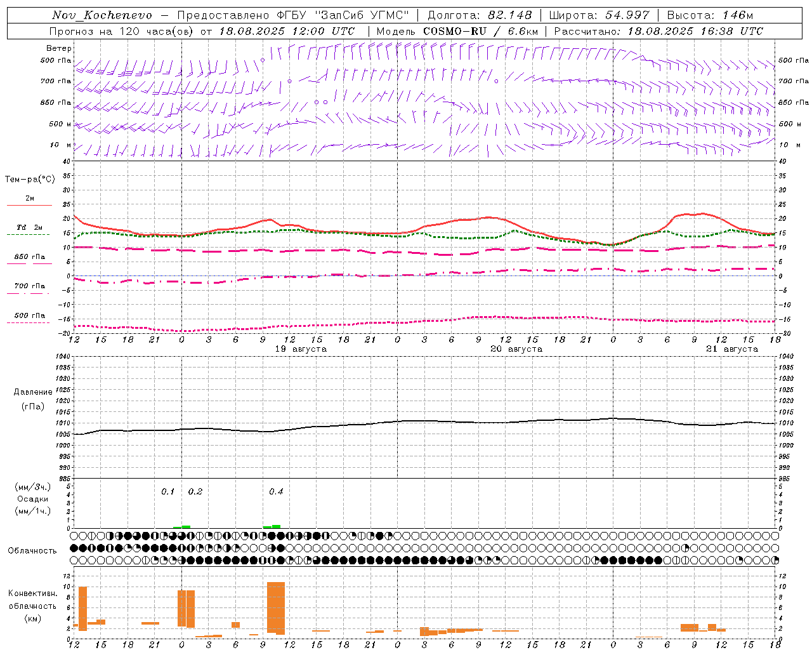The image size is (812, 650).
Task: Click the (мм/1ч.) precipitation unit label
Action: coord(33,511)
